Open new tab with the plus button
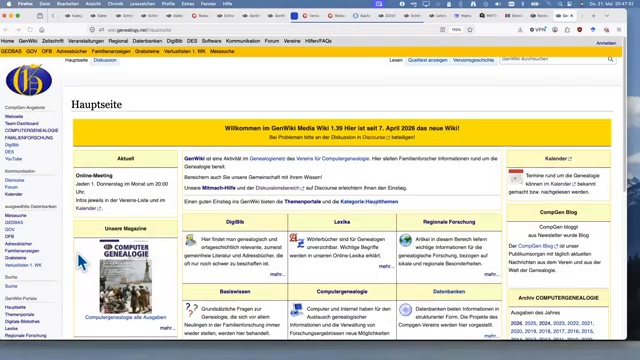Screen dimensions: 640x360 tap(593, 16)
